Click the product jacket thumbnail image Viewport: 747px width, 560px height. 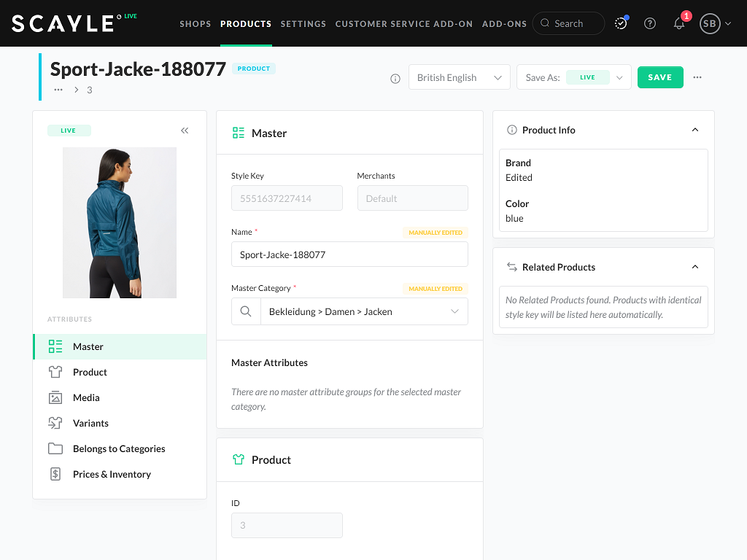pyautogui.click(x=119, y=222)
